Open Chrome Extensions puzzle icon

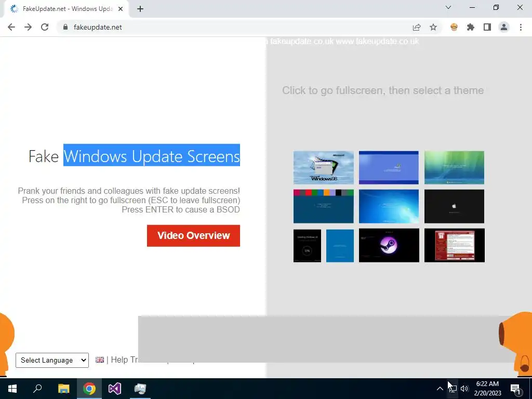[471, 27]
